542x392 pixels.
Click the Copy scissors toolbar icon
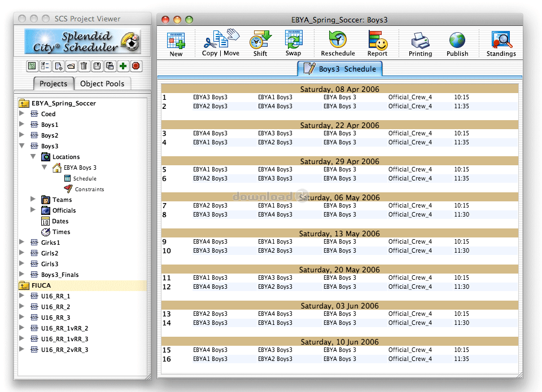pos(209,43)
